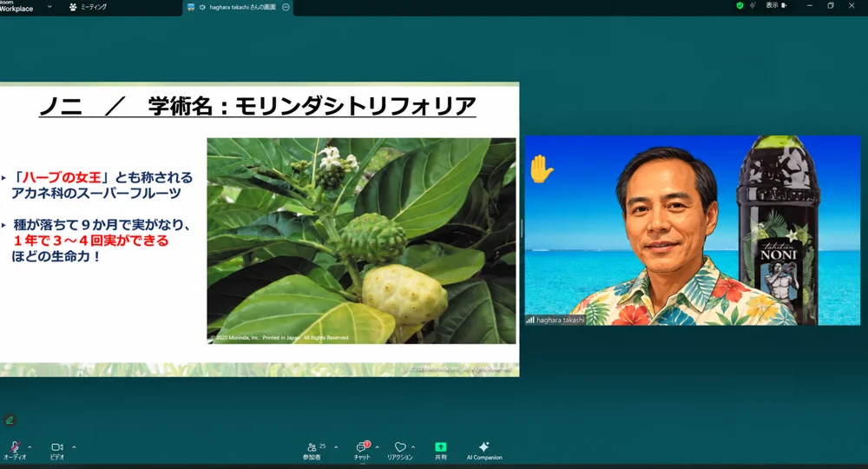Click the red text １年で３～４回実ができる
The height and width of the screenshot is (469, 868).
point(91,241)
